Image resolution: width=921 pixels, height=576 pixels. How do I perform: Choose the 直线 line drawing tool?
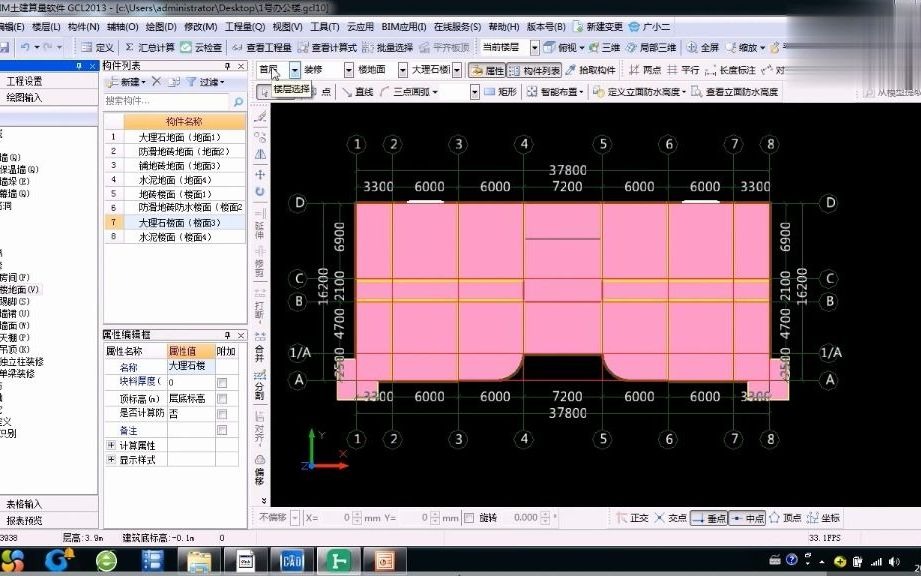[x=358, y=92]
